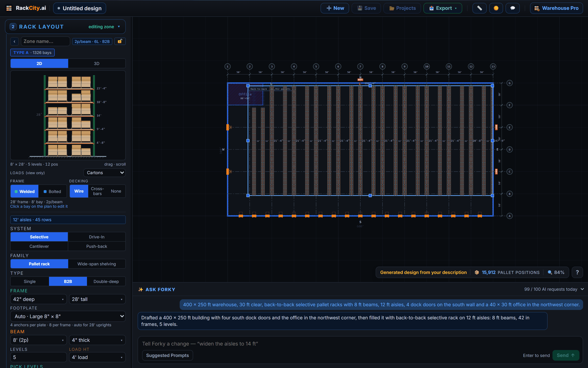Click the Ask Forky sparkle icon
The height and width of the screenshot is (368, 588).
pos(141,289)
